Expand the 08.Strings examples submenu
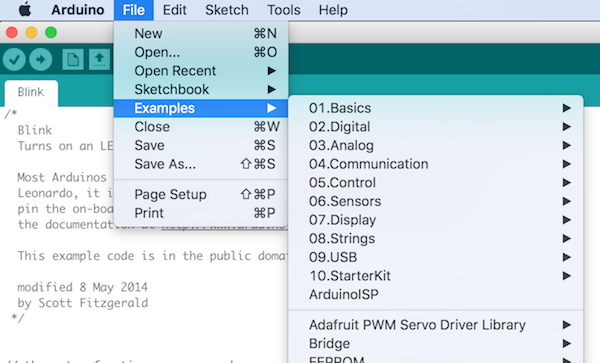The height and width of the screenshot is (363, 600). (x=436, y=239)
